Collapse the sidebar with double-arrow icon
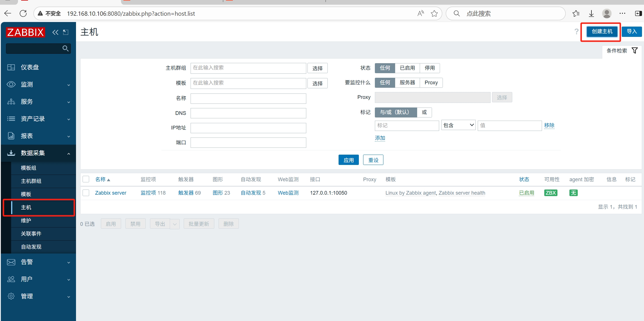Viewport: 644px width, 321px height. [x=55, y=32]
